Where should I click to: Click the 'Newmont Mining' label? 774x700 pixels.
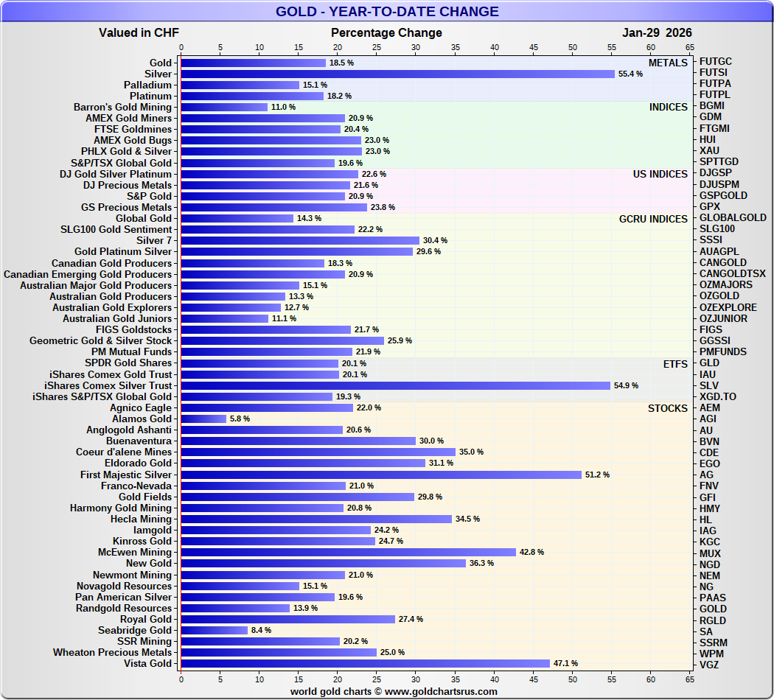pyautogui.click(x=132, y=575)
